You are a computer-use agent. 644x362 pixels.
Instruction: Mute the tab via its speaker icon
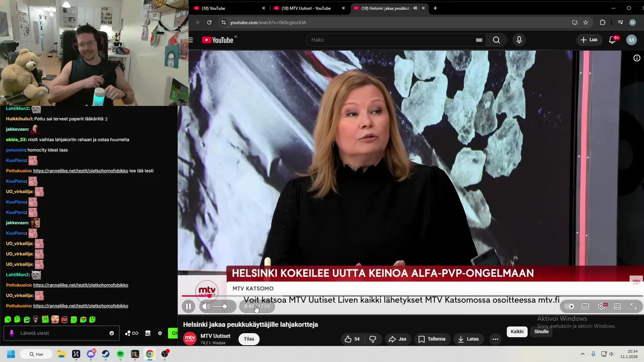(x=415, y=8)
